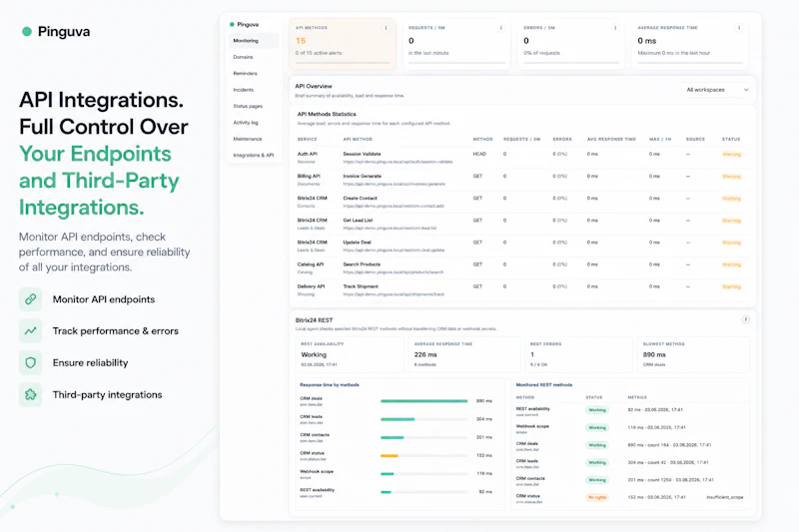Click Billing API service name
The image size is (799, 532).
(309, 176)
